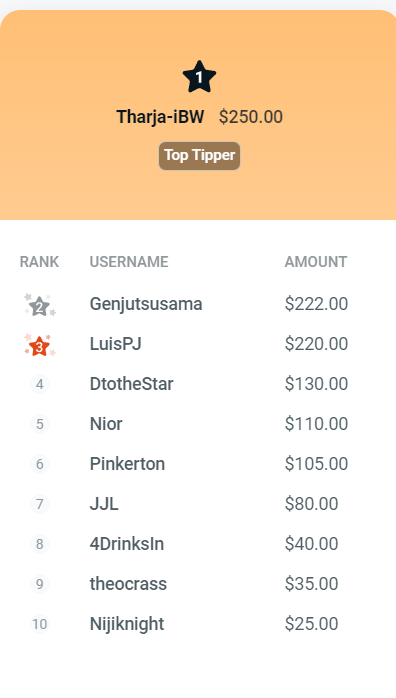Click the Top Tipper badge button
The image size is (396, 698).
click(x=199, y=156)
